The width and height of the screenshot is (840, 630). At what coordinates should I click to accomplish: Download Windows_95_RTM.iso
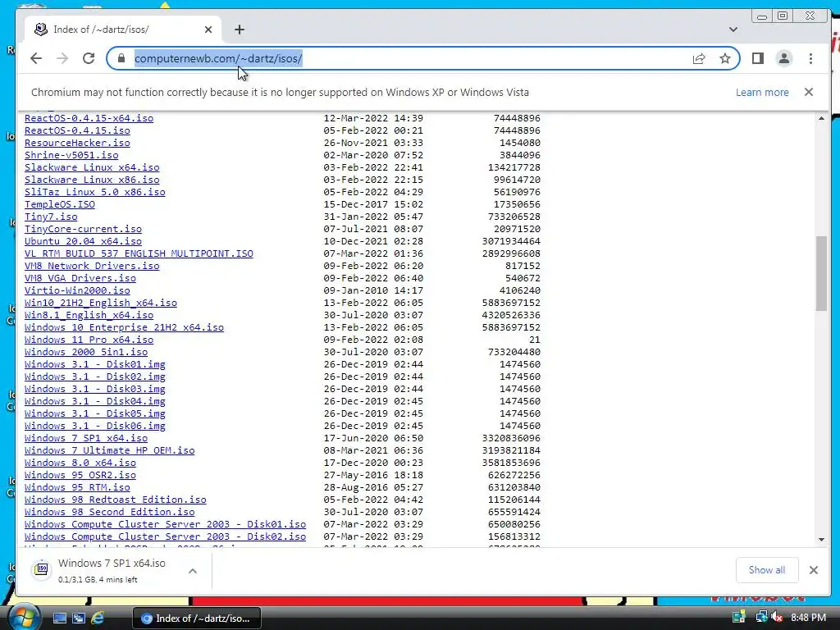pyautogui.click(x=77, y=488)
